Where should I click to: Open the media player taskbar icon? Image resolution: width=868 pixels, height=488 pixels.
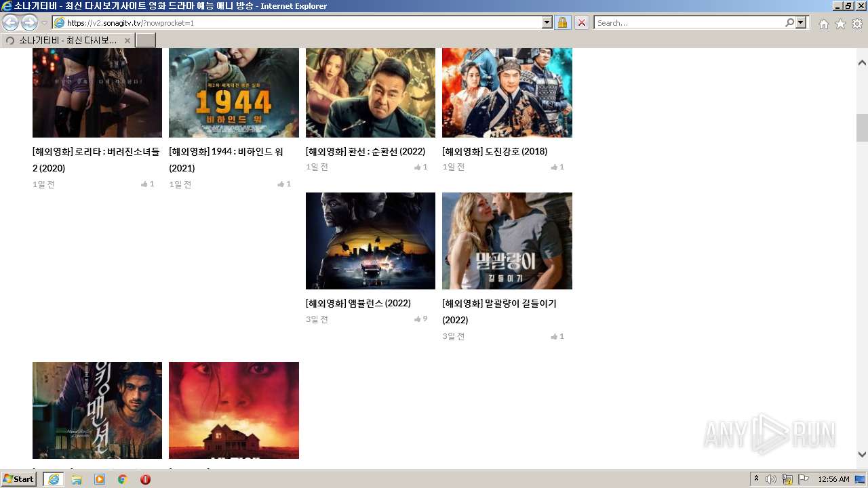tap(100, 479)
